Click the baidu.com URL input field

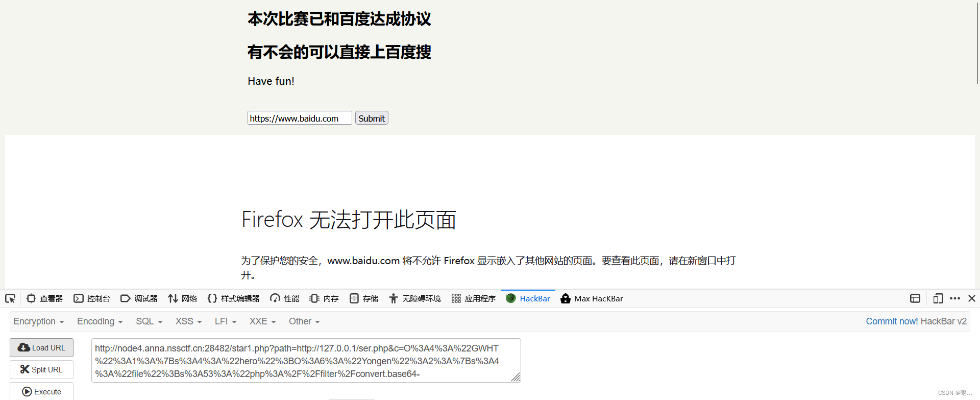[300, 118]
